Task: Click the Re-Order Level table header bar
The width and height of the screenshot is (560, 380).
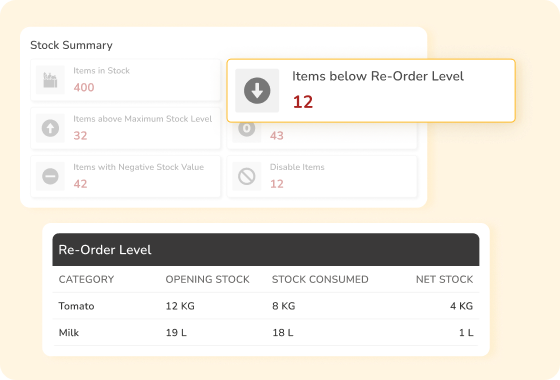Action: pos(266,250)
